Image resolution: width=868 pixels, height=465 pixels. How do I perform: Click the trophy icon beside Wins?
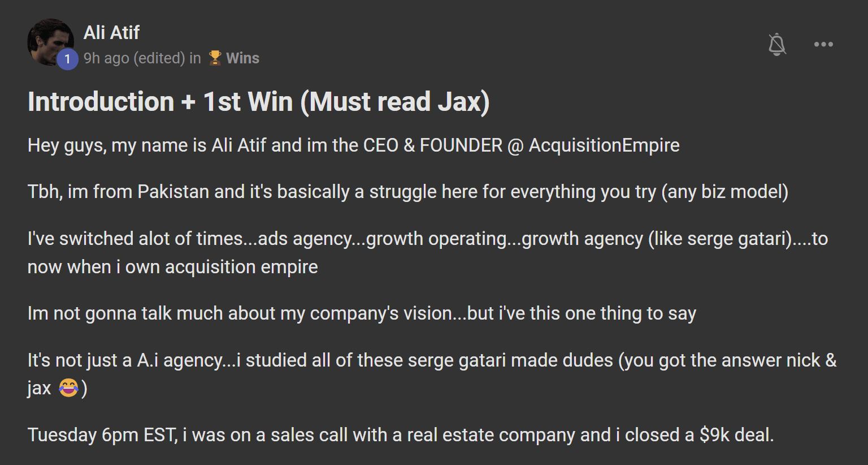pyautogui.click(x=215, y=58)
